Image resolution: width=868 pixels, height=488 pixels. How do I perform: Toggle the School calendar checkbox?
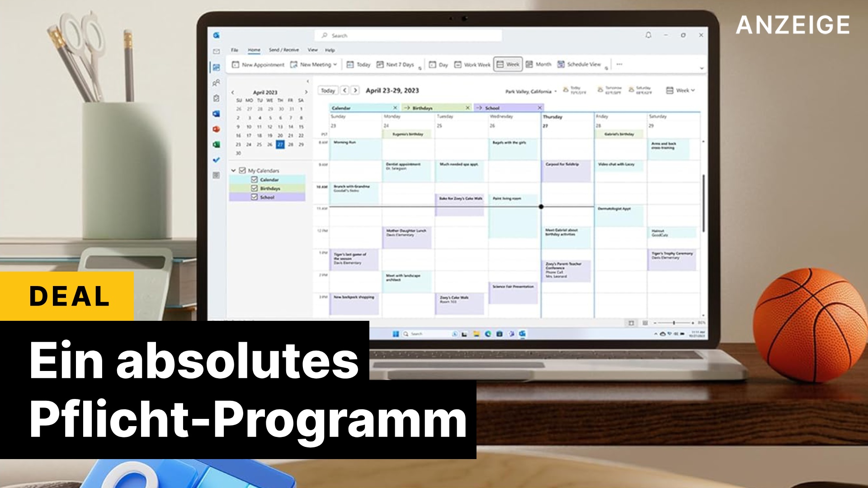(x=253, y=197)
